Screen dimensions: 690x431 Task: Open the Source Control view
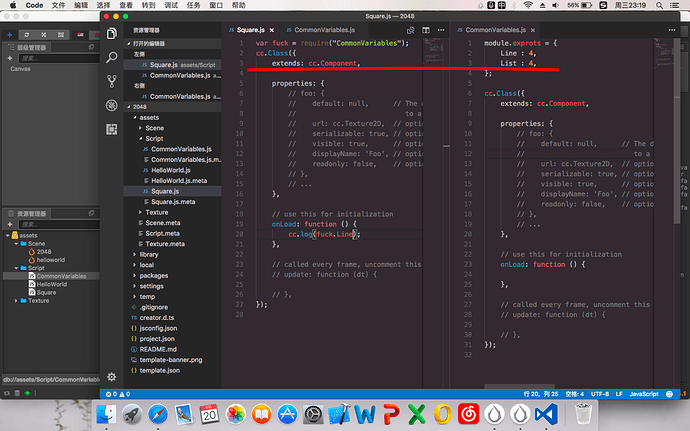click(112, 81)
